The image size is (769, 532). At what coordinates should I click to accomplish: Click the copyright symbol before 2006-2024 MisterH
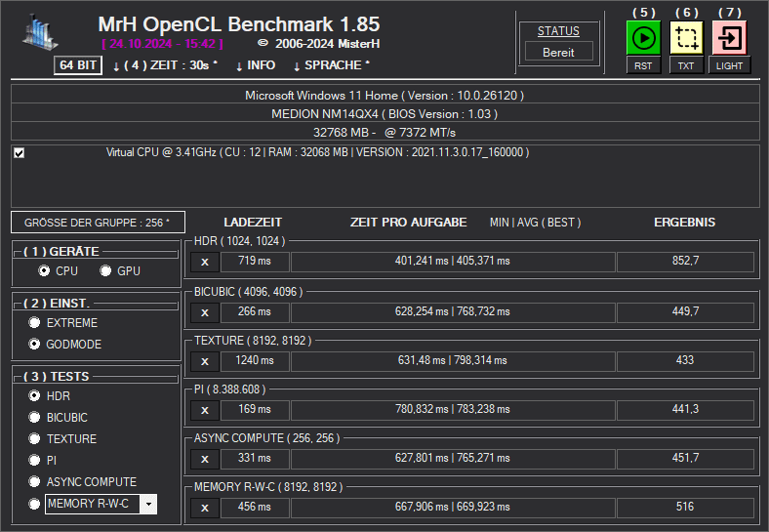pos(263,43)
